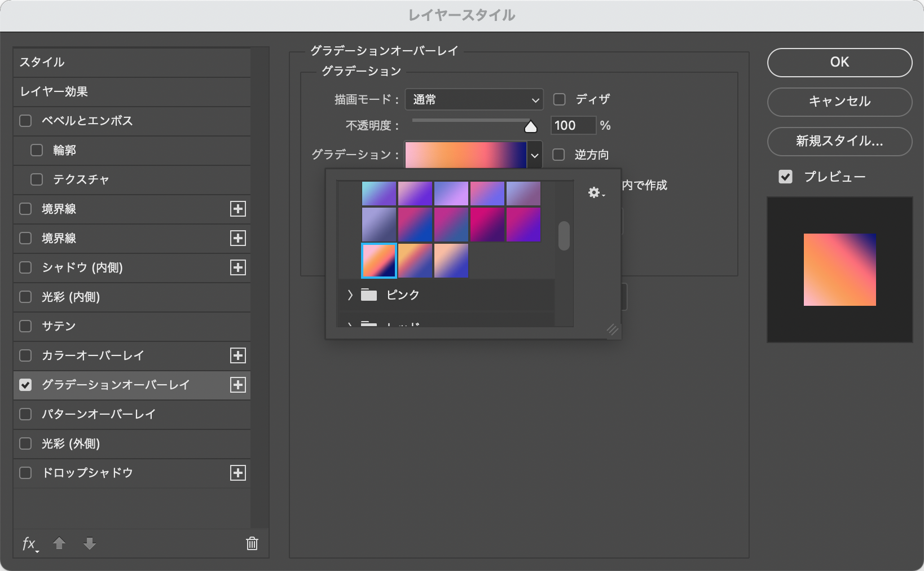Click the opacity value input field
Image resolution: width=924 pixels, height=571 pixels.
point(573,125)
